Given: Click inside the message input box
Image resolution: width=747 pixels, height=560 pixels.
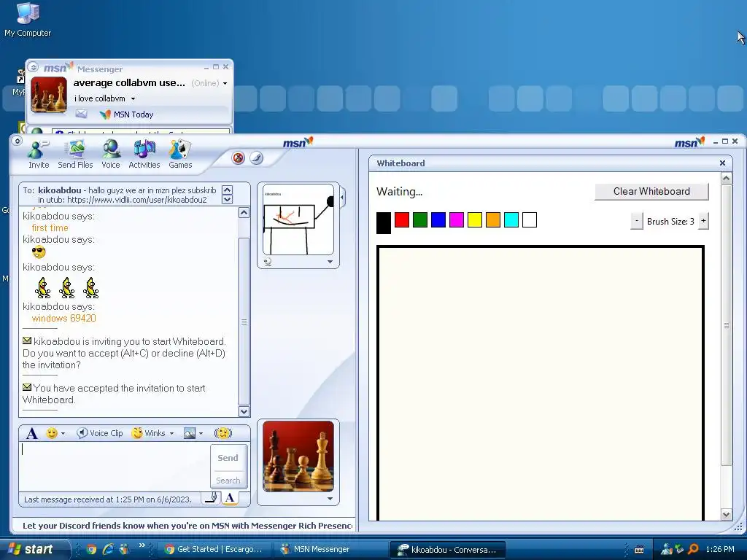Looking at the screenshot, I should pos(115,466).
